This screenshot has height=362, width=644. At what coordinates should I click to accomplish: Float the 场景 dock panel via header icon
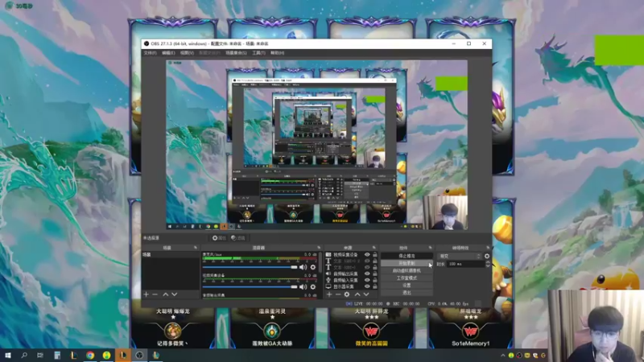coord(196,248)
